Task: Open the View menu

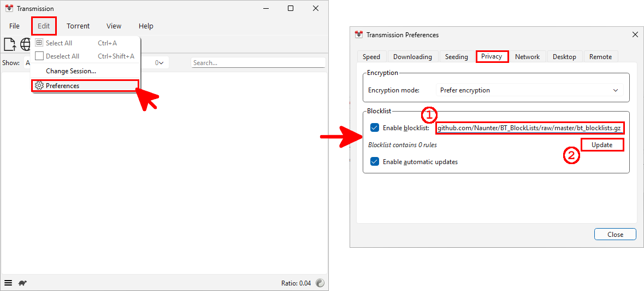Action: click(114, 26)
